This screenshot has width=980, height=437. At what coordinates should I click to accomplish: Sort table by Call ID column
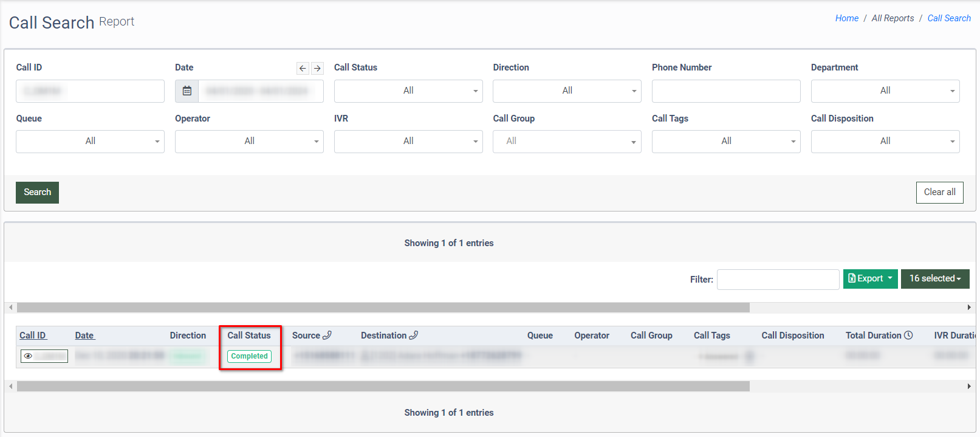[33, 335]
